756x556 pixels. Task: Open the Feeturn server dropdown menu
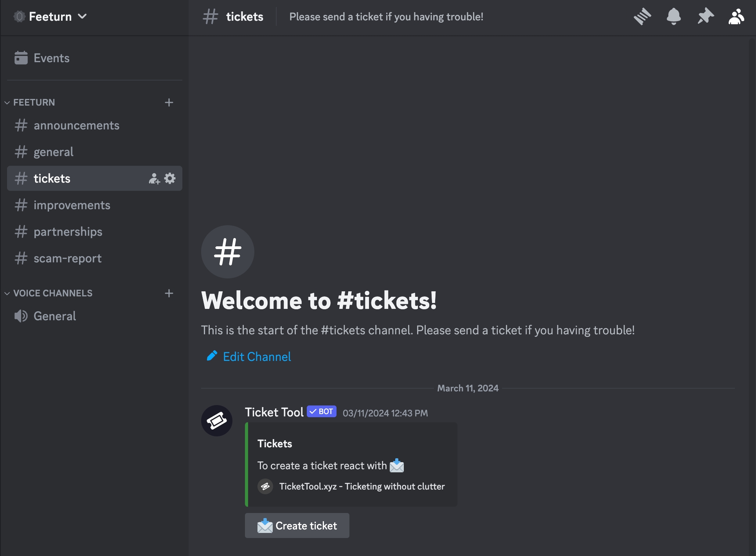click(x=51, y=17)
